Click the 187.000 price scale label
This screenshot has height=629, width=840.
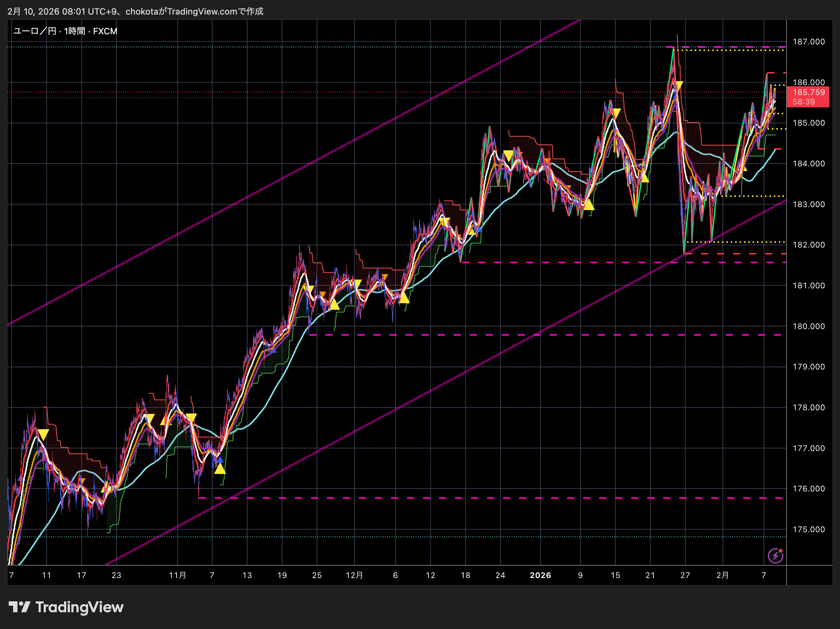808,42
